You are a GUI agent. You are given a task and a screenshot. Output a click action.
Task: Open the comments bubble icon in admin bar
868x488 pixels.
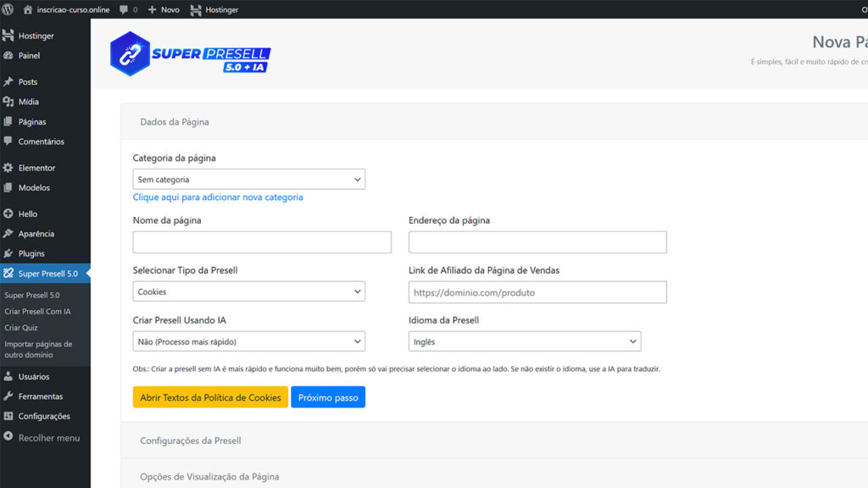point(124,9)
